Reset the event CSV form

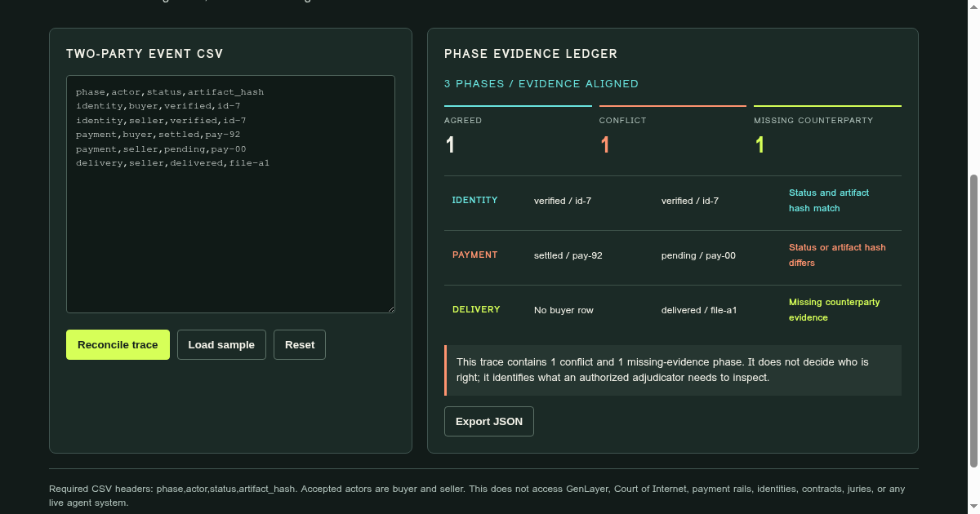(x=300, y=344)
